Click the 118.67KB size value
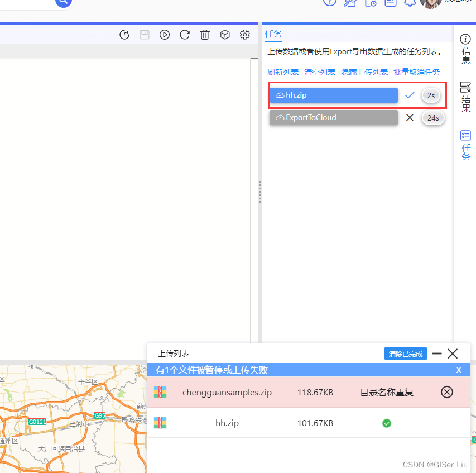Image resolution: width=476 pixels, height=473 pixels. pos(315,393)
